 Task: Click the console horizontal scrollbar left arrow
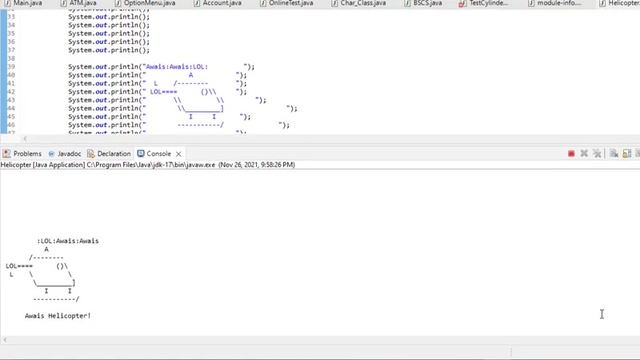coord(5,340)
